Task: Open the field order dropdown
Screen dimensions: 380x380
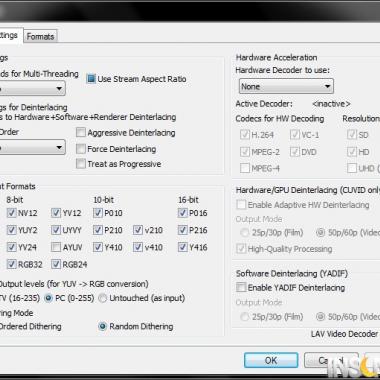Action: click(x=32, y=147)
